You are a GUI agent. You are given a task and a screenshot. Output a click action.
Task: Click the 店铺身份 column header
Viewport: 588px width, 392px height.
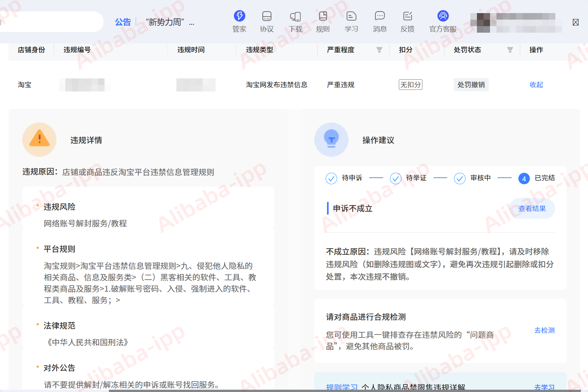31,50
